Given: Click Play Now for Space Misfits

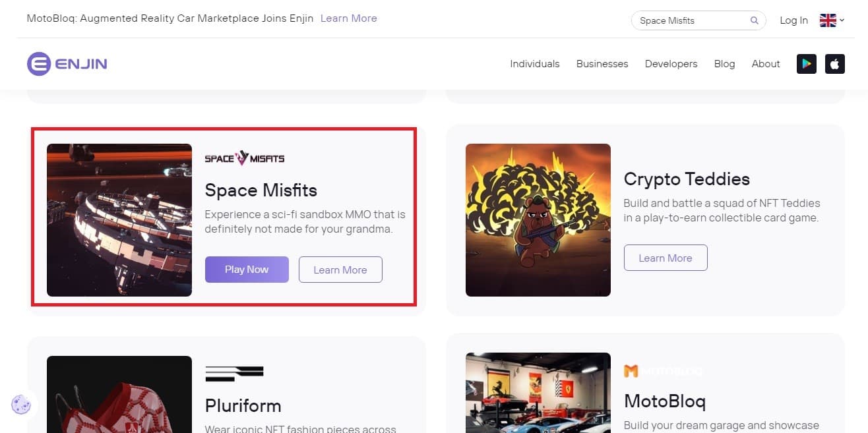Looking at the screenshot, I should click(247, 270).
